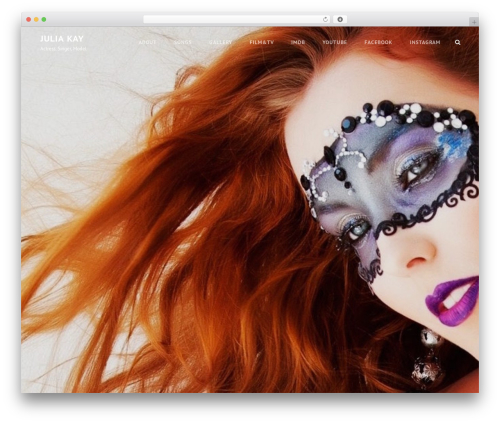Click the downloads button next to the address bar

click(x=340, y=19)
